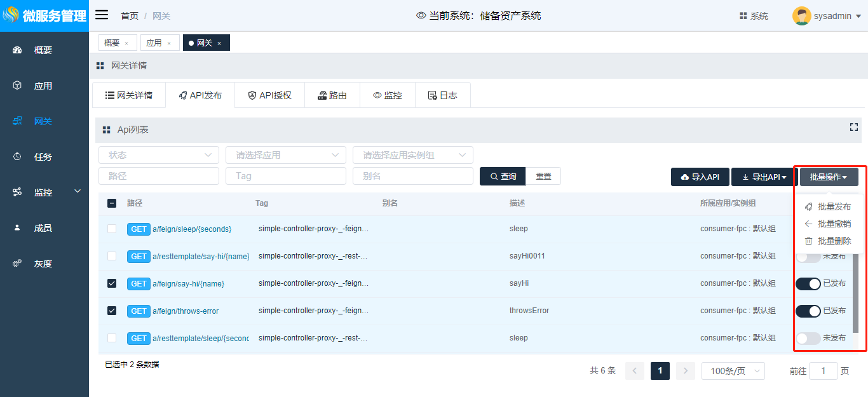Expand the 请选择应用 dropdown
Viewport: 868px width, 397px height.
click(285, 155)
